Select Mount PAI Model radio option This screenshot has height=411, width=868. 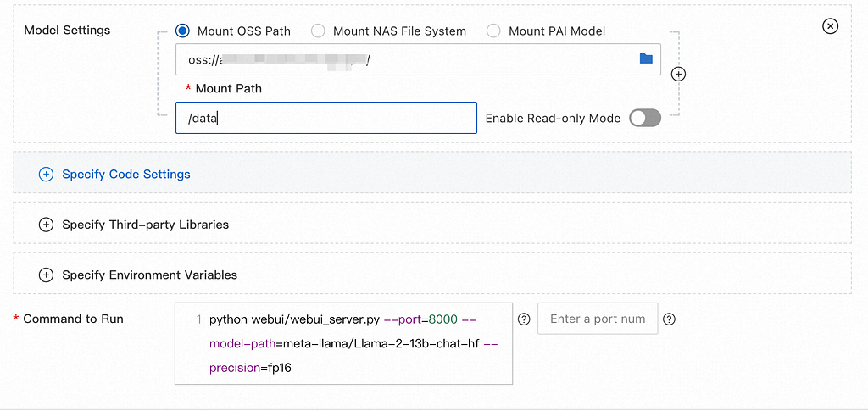tap(493, 31)
